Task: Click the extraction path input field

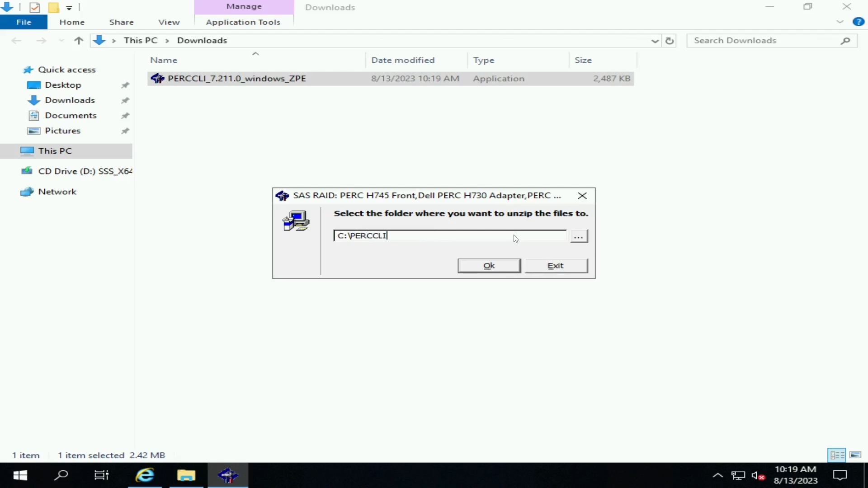Action: tap(449, 235)
